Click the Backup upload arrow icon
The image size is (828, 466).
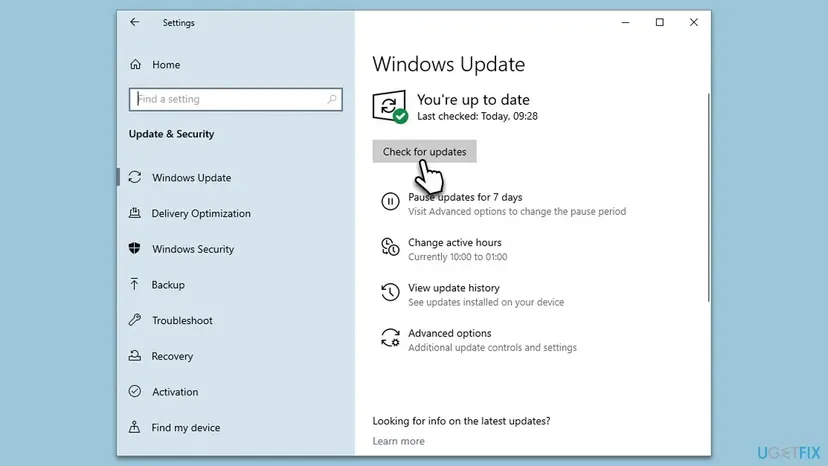135,284
